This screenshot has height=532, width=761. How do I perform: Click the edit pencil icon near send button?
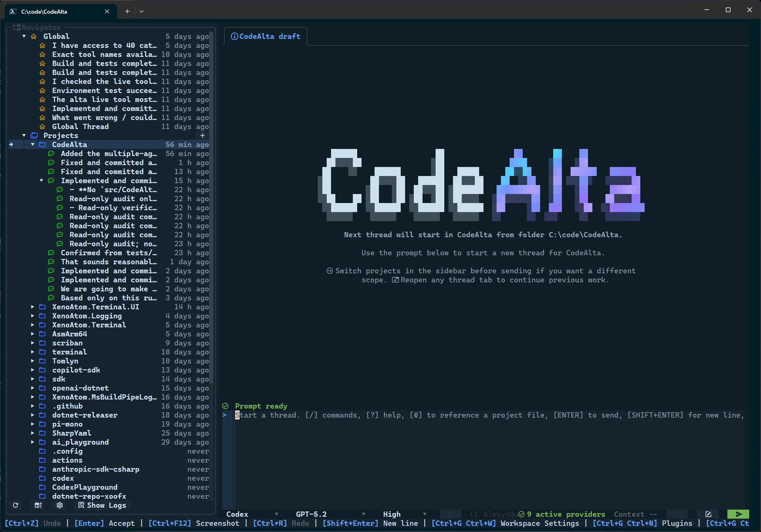pos(708,514)
